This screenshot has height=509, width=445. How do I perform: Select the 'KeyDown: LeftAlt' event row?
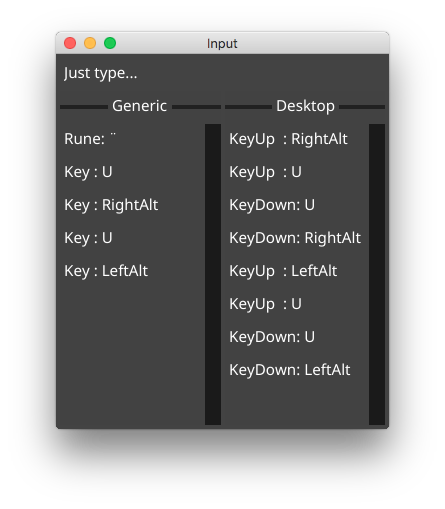point(290,370)
